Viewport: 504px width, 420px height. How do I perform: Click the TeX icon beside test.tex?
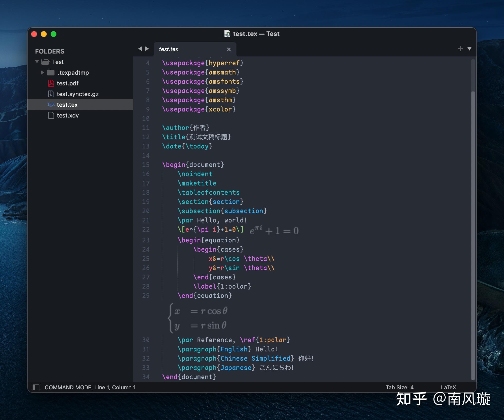click(51, 105)
